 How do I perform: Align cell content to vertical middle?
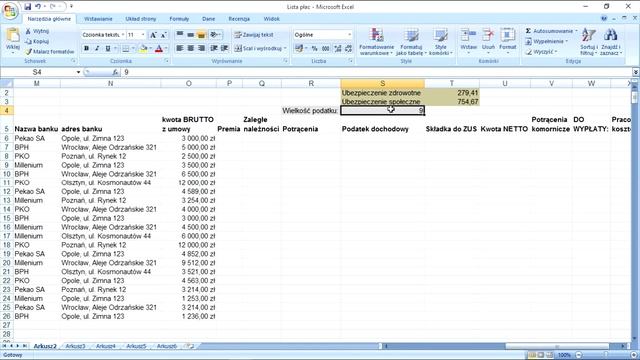click(x=190, y=35)
